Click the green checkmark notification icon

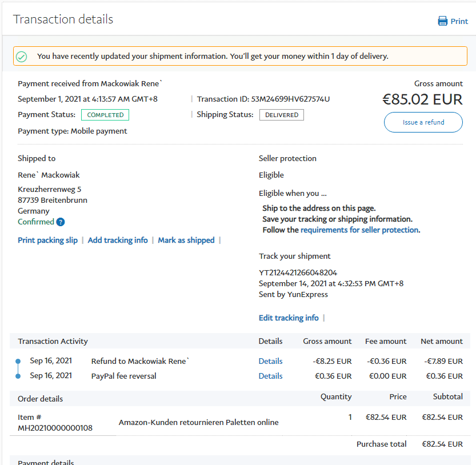[22, 57]
